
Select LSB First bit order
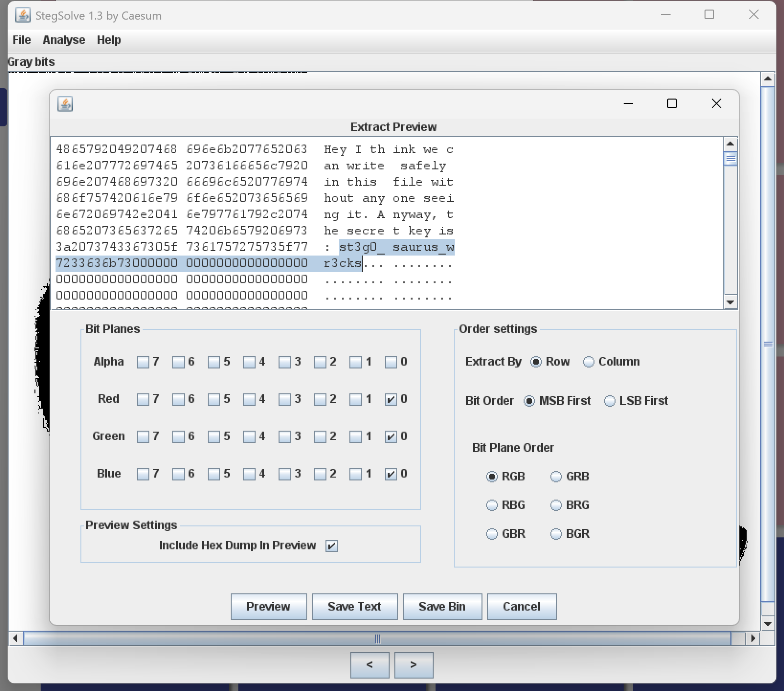tap(609, 401)
